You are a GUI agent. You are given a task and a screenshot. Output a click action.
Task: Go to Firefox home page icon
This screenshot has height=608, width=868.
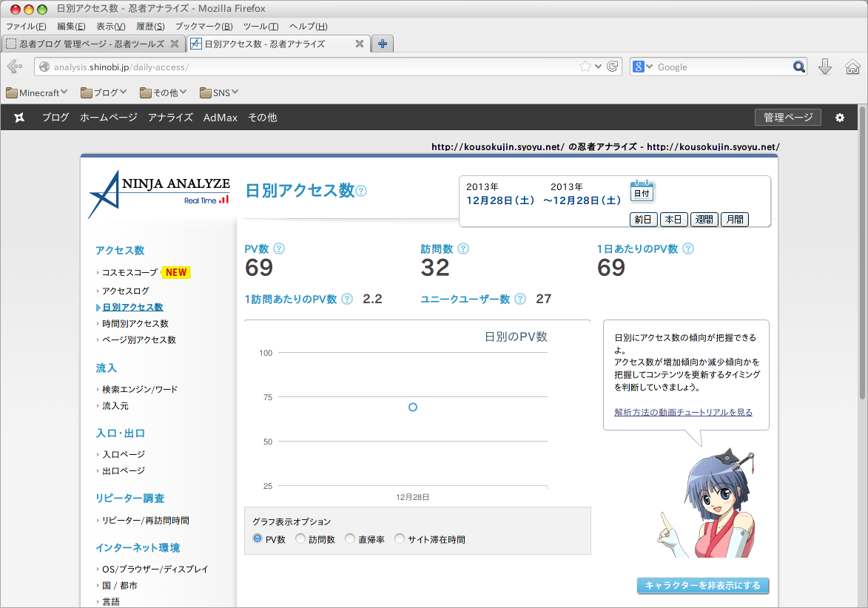click(852, 67)
